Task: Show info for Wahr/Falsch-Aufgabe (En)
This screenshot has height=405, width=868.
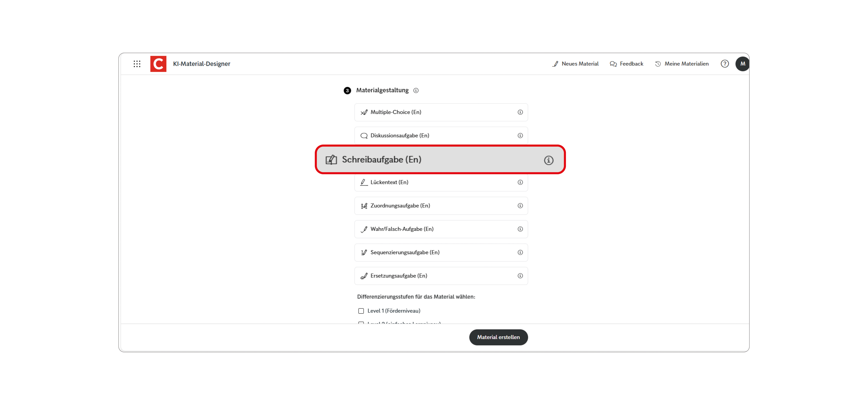Action: tap(520, 229)
